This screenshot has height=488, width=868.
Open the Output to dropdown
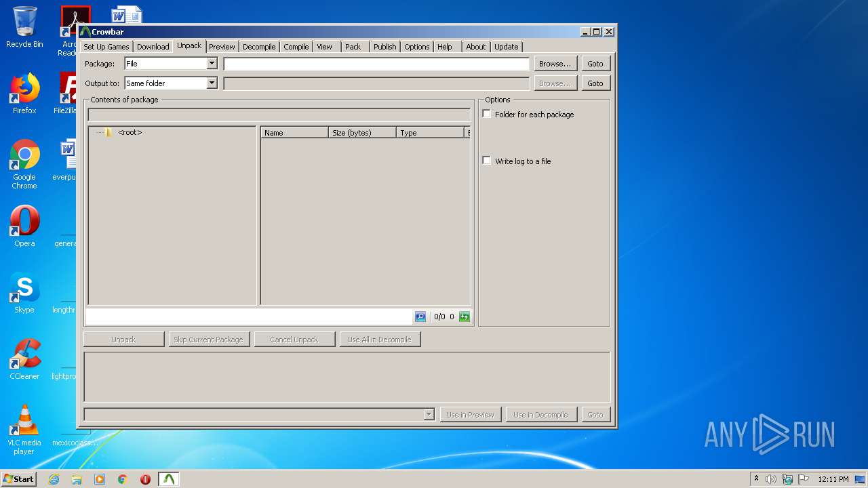coord(212,83)
